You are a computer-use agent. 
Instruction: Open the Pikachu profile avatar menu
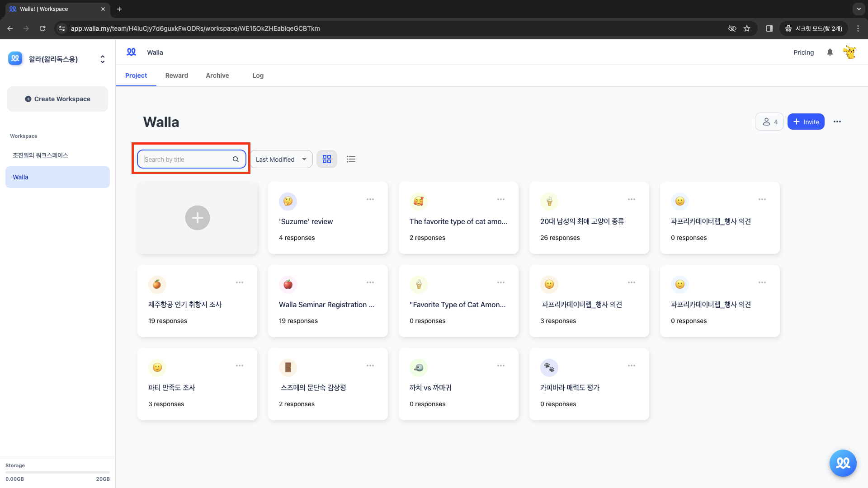(849, 52)
